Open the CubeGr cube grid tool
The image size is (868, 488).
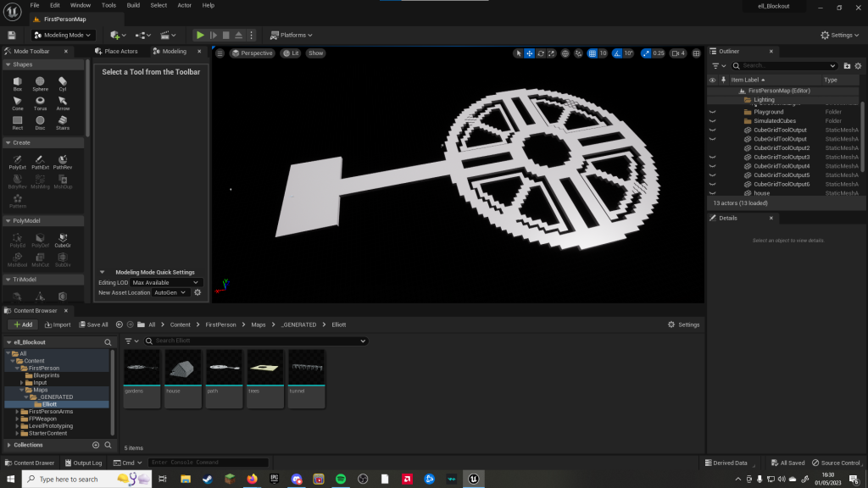[x=63, y=239]
